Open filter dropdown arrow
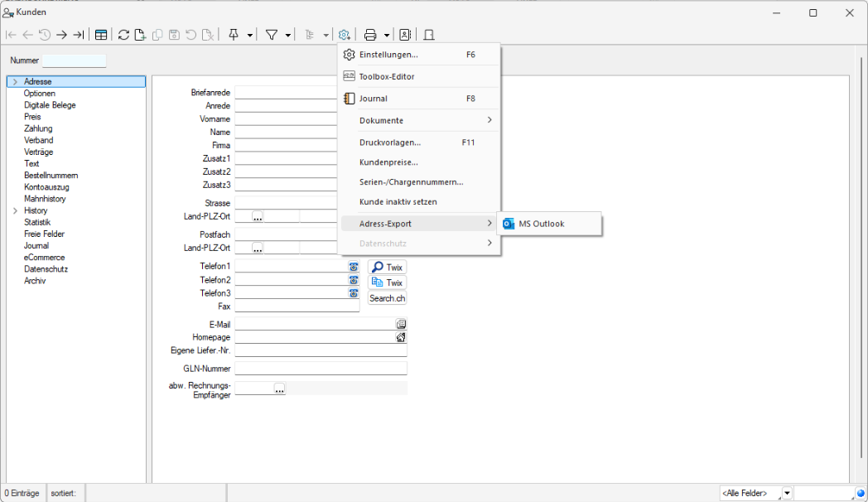The width and height of the screenshot is (868, 502). point(288,36)
